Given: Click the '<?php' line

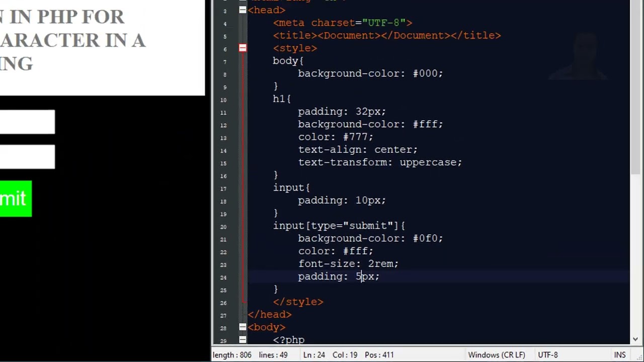Looking at the screenshot, I should click(289, 340).
